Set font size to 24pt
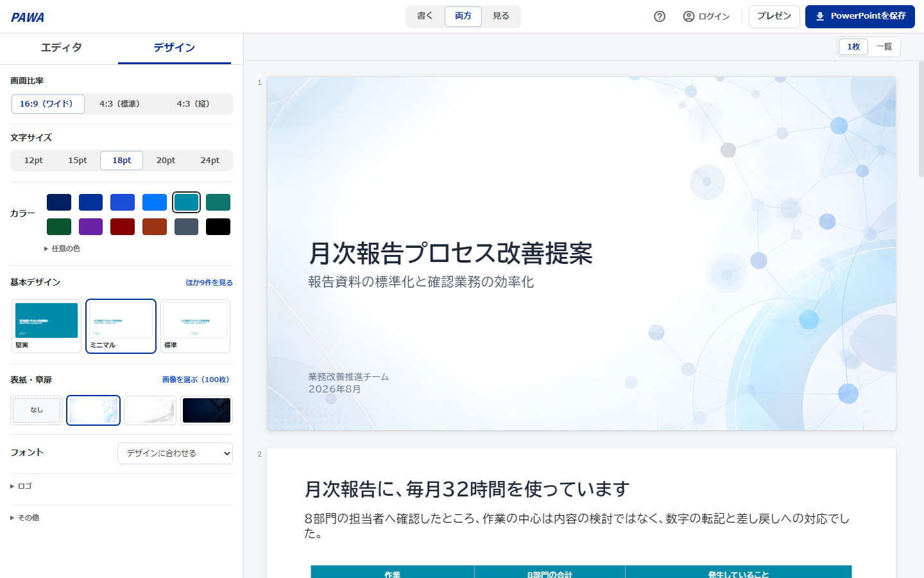This screenshot has height=578, width=924. pyautogui.click(x=210, y=161)
